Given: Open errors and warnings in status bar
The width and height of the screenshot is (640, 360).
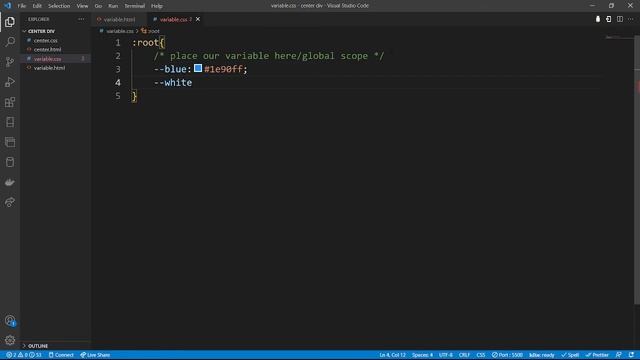Looking at the screenshot, I should click(x=23, y=355).
